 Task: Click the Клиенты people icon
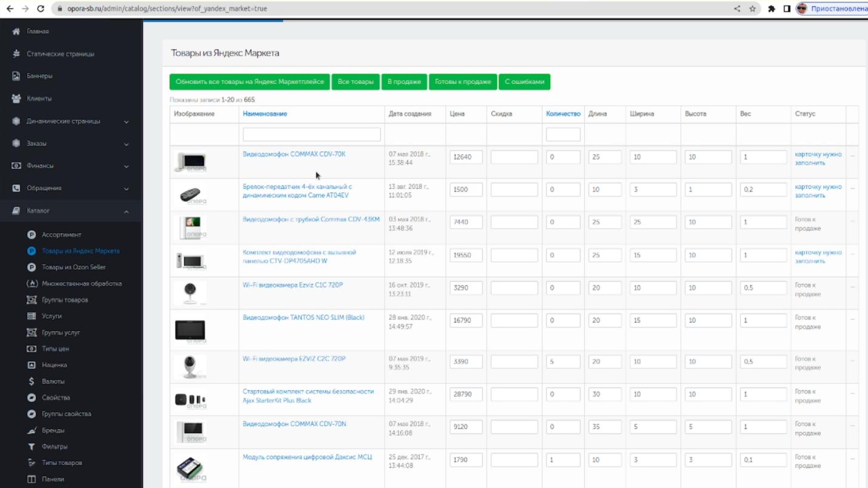[16, 98]
